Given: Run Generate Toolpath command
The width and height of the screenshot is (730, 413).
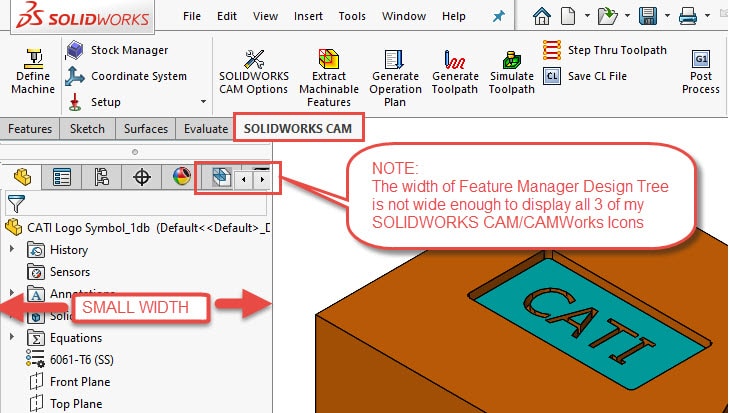Looking at the screenshot, I should 455,68.
